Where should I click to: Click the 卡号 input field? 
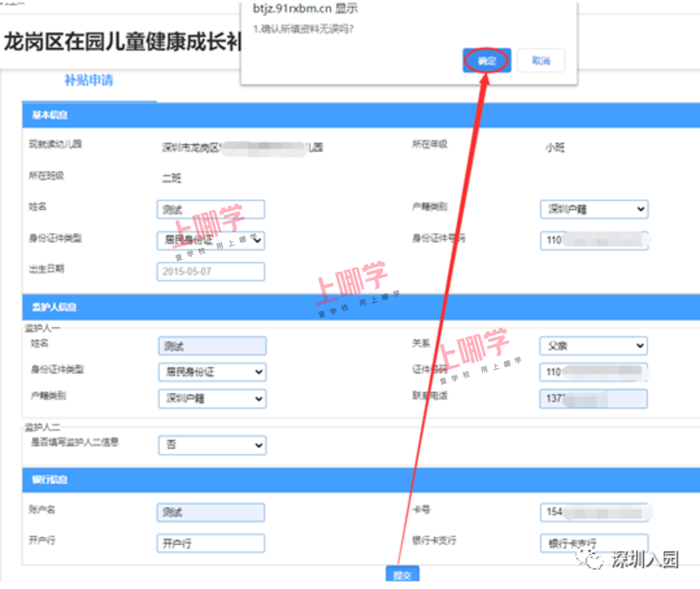(x=594, y=512)
